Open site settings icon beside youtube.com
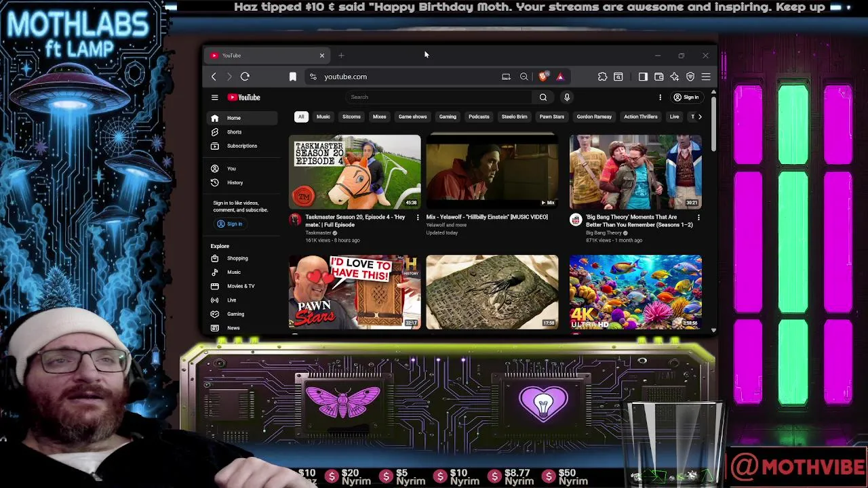The height and width of the screenshot is (488, 868). tap(313, 77)
